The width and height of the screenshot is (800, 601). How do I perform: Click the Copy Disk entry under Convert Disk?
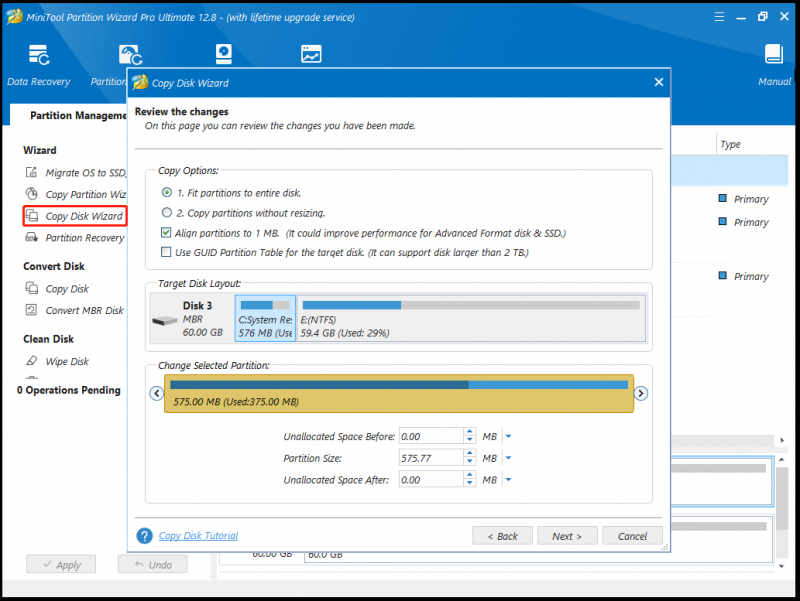pyautogui.click(x=67, y=289)
